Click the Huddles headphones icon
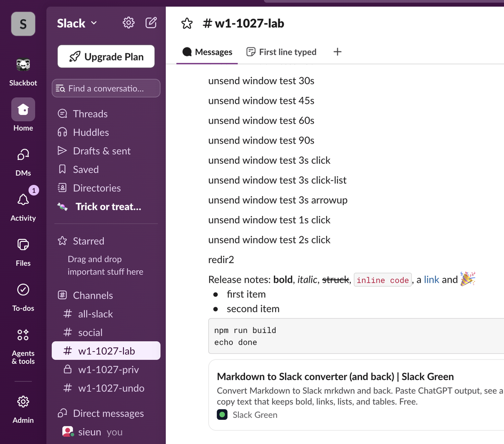The image size is (504, 444). [x=62, y=132]
